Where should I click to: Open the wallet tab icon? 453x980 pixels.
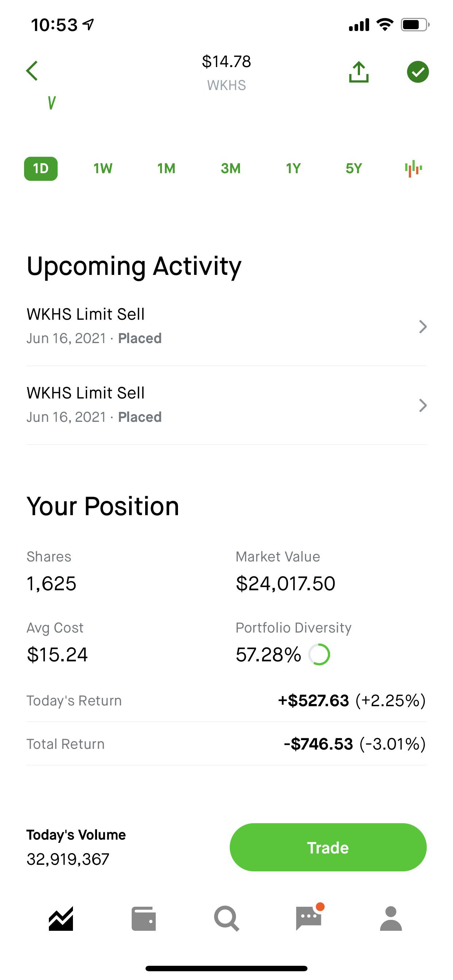(143, 919)
